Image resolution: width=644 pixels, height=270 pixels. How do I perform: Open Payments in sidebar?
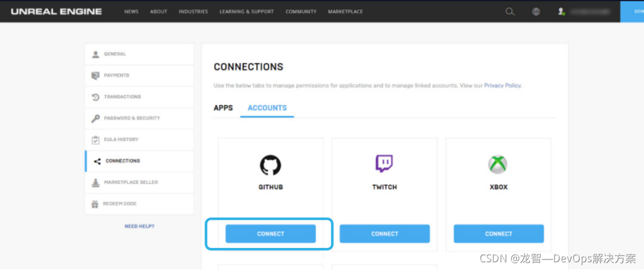(139, 76)
